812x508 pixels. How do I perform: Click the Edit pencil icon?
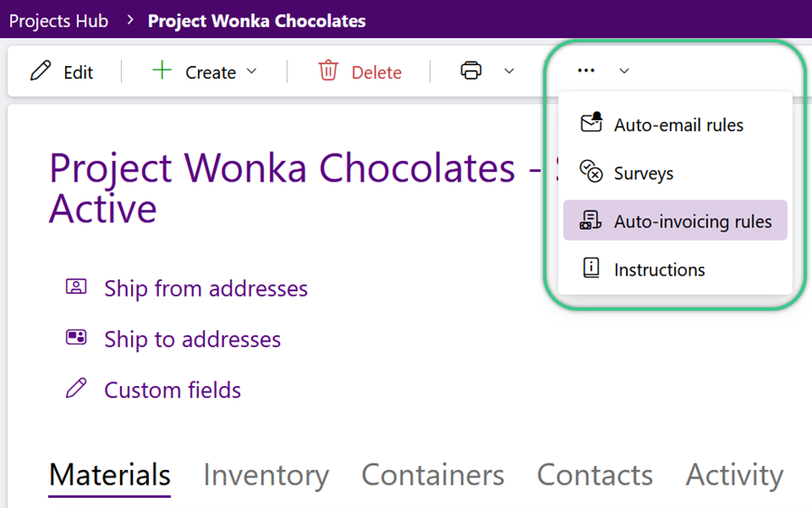pos(41,71)
